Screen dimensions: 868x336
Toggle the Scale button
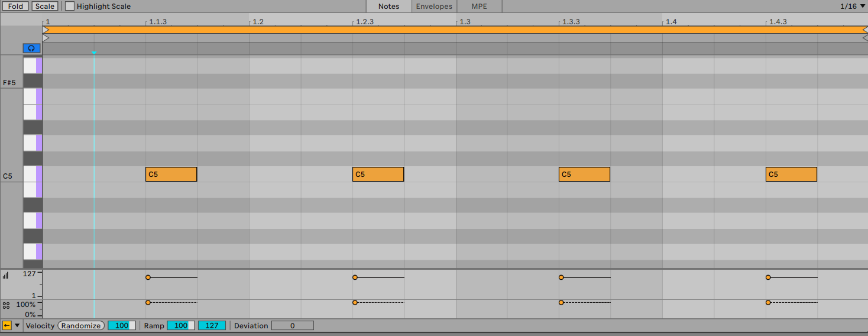click(x=44, y=7)
